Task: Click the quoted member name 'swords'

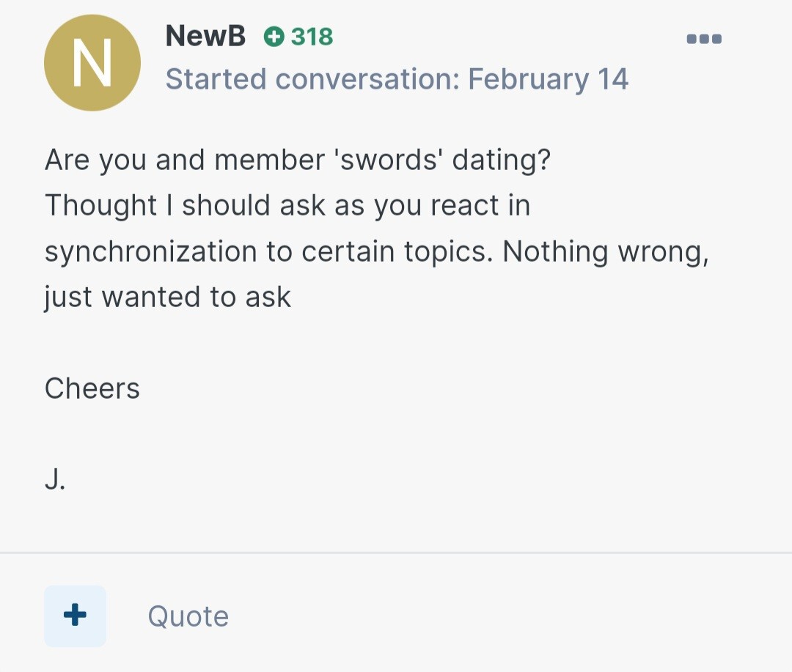Action: (x=388, y=160)
